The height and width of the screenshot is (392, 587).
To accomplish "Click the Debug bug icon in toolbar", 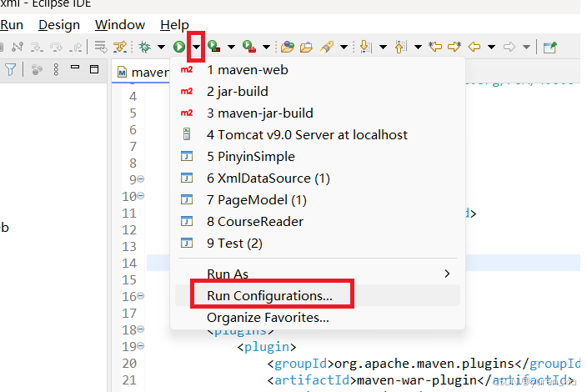I will [x=144, y=47].
